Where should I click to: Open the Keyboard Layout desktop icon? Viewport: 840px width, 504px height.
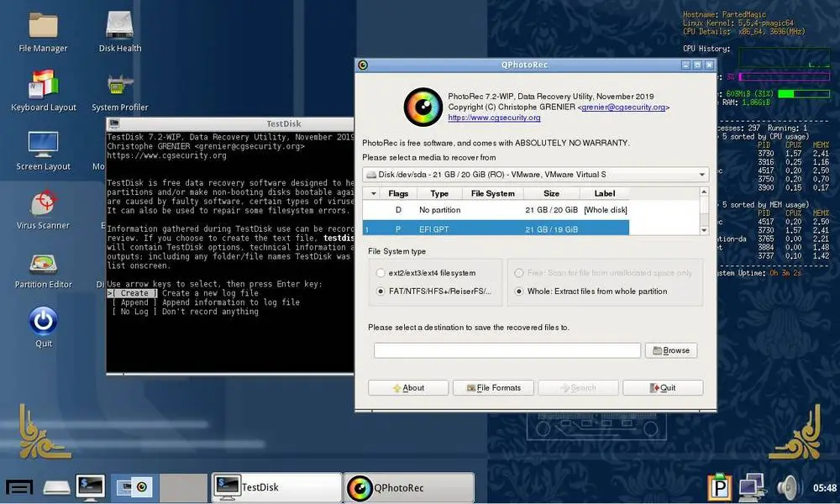44,91
